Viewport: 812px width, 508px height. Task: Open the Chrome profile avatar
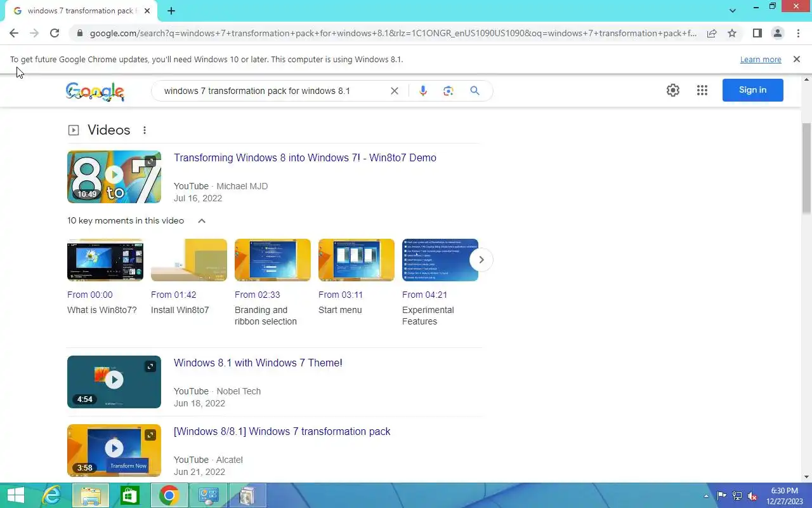777,33
